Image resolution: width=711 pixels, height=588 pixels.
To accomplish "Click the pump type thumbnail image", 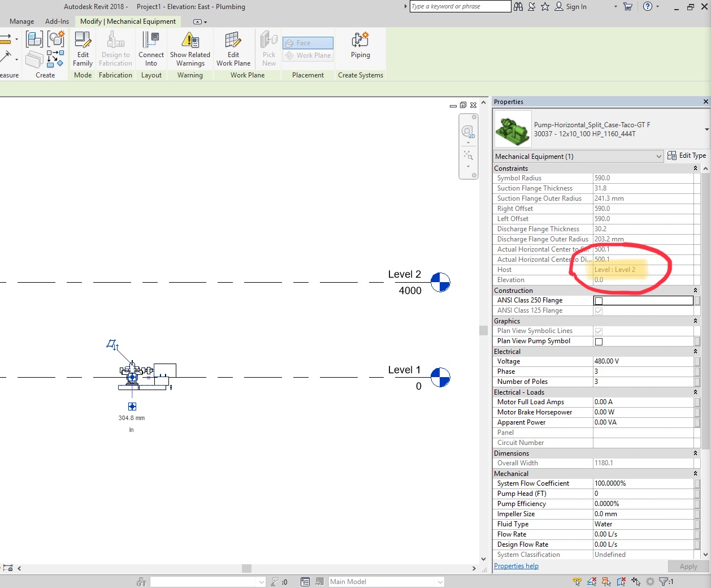I will point(513,129).
